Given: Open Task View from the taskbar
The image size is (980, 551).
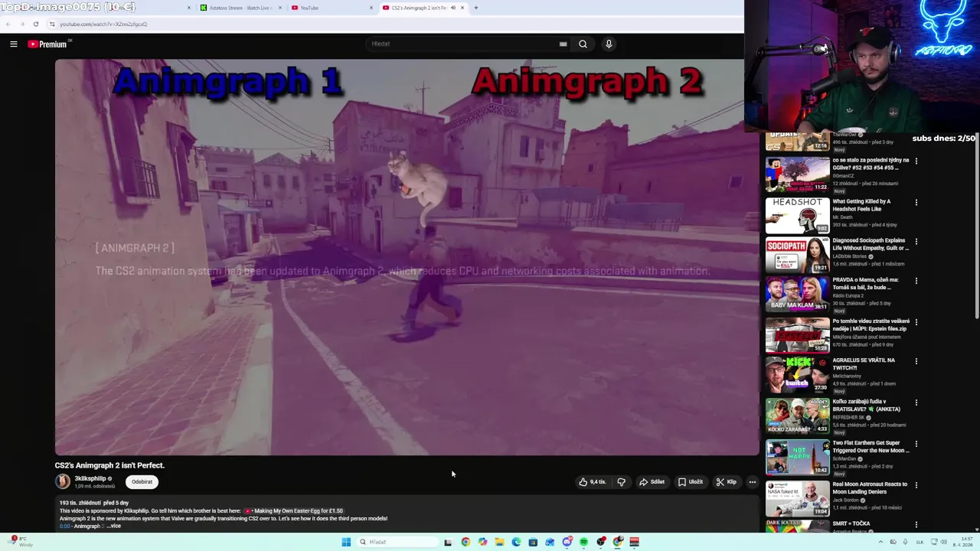Looking at the screenshot, I should click(448, 542).
